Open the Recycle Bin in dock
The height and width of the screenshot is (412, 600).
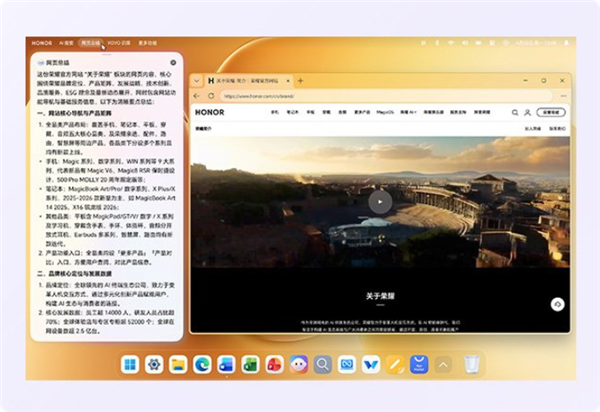[472, 365]
